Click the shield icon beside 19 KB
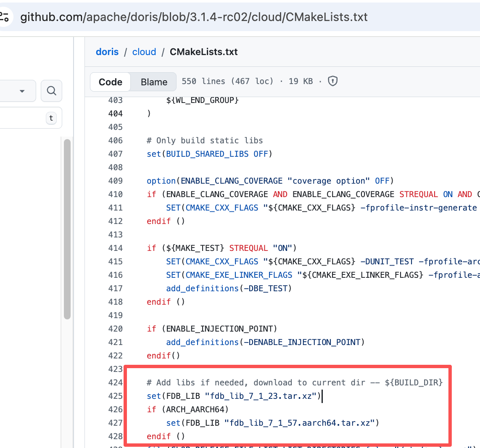The image size is (480, 448). (332, 81)
